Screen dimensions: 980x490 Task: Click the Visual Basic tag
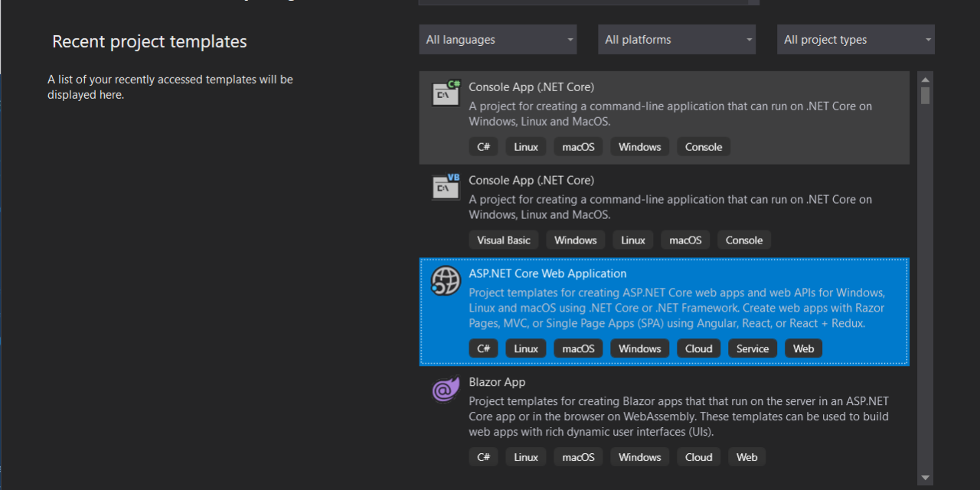pyautogui.click(x=504, y=240)
